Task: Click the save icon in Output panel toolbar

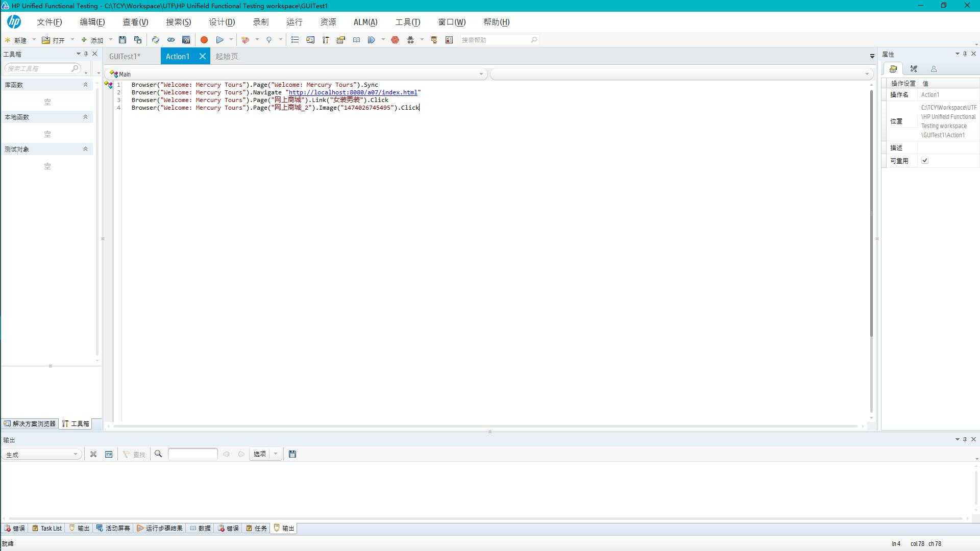Action: [x=292, y=454]
